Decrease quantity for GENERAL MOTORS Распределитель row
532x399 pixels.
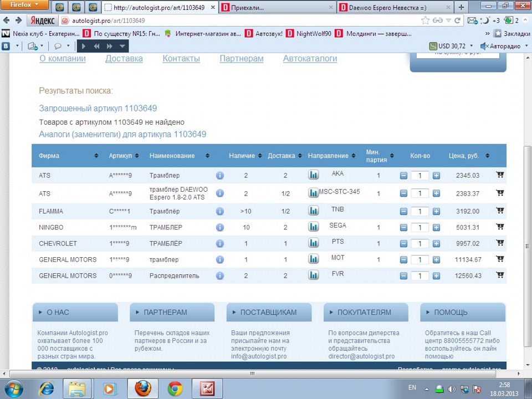(403, 276)
